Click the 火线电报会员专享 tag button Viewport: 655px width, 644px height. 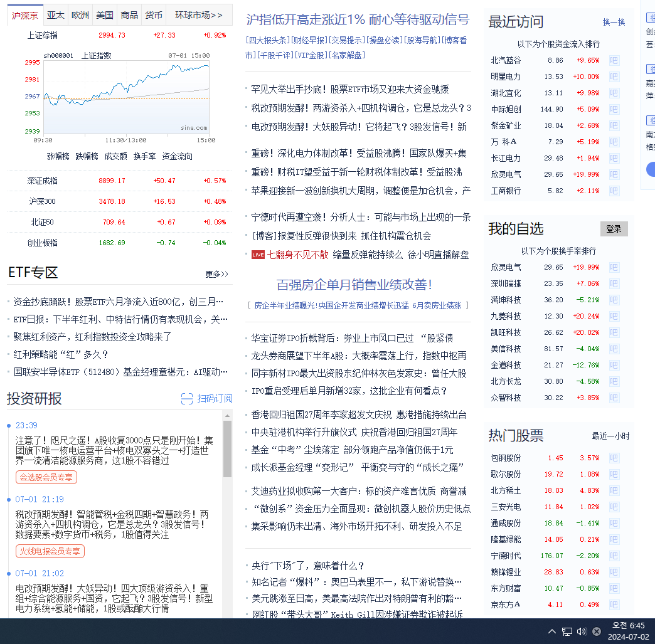pos(50,551)
